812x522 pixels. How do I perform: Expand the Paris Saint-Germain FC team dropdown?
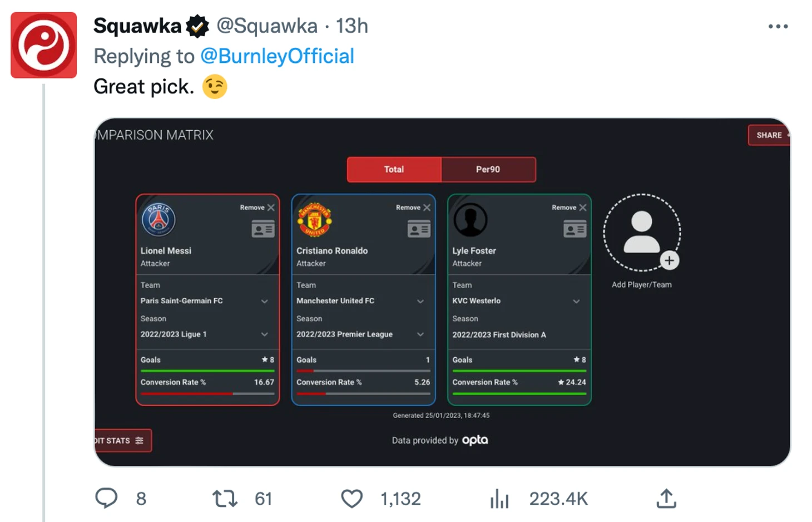204,301
